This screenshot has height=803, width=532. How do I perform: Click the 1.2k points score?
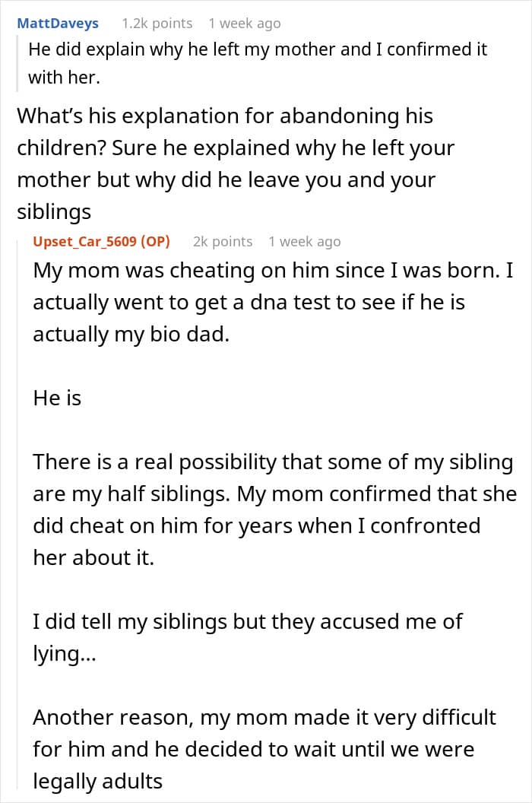click(157, 24)
